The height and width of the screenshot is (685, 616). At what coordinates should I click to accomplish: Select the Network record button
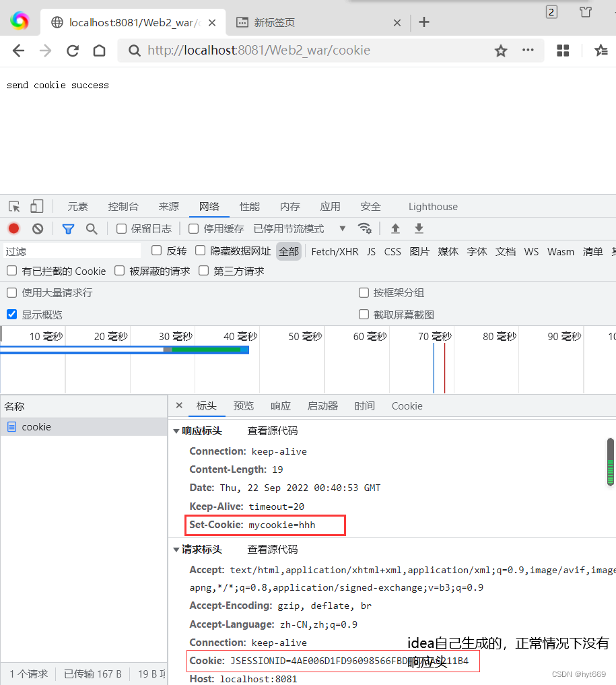click(13, 228)
